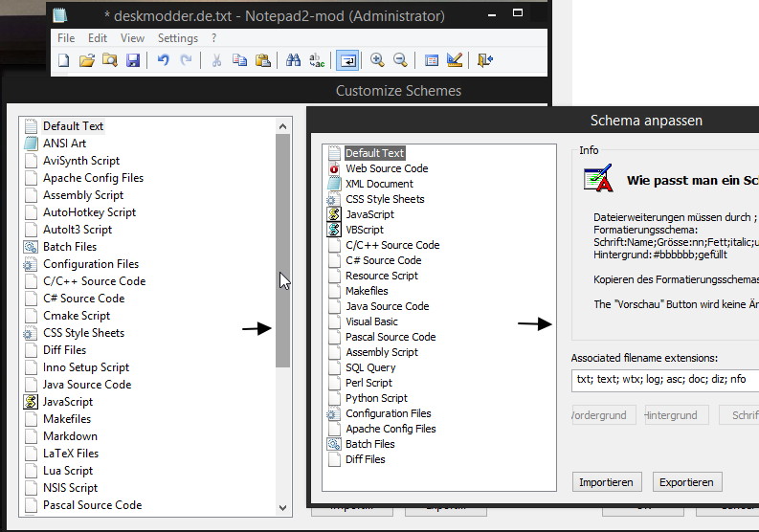Open the File menu
The height and width of the screenshot is (532, 759).
[66, 38]
